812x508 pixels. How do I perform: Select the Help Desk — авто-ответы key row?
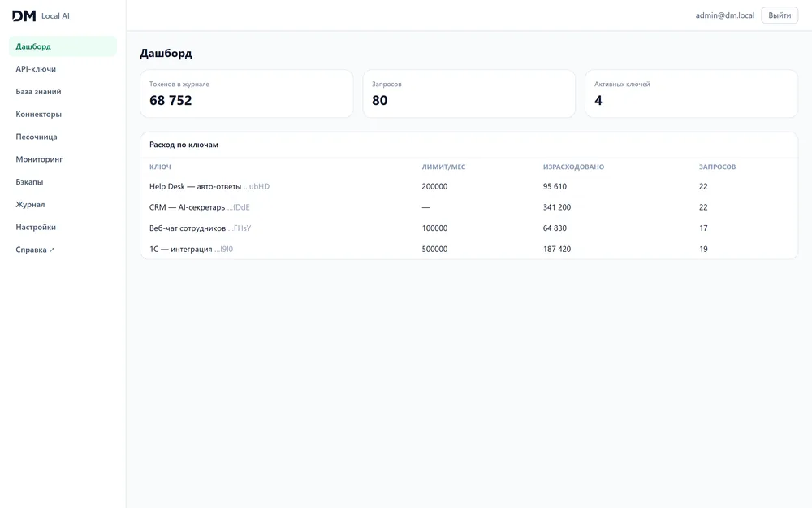(x=469, y=187)
